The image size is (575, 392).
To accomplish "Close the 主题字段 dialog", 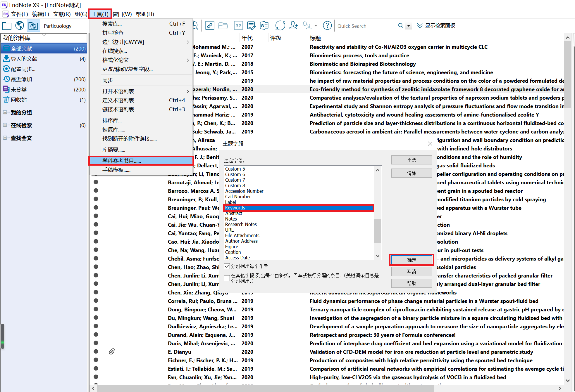I will coord(430,143).
